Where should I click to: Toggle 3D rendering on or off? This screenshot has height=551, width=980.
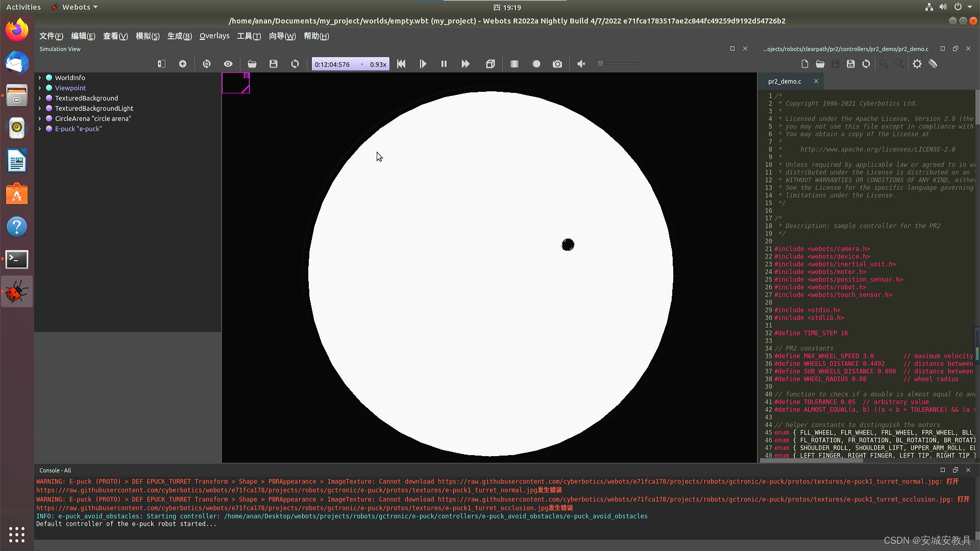tap(490, 64)
